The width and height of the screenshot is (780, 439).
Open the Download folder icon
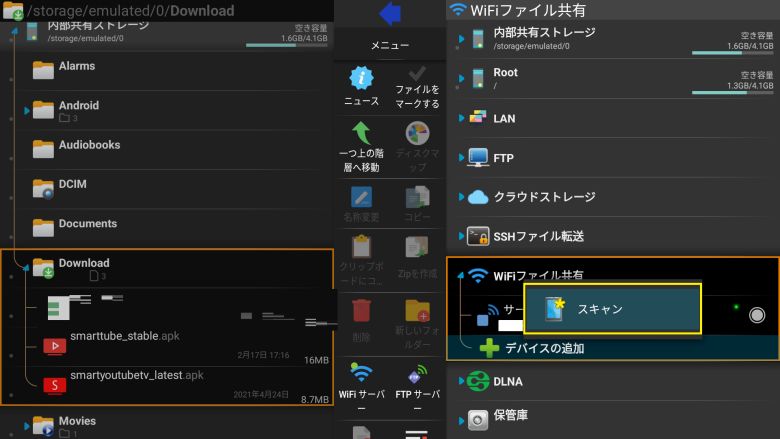pos(43,268)
